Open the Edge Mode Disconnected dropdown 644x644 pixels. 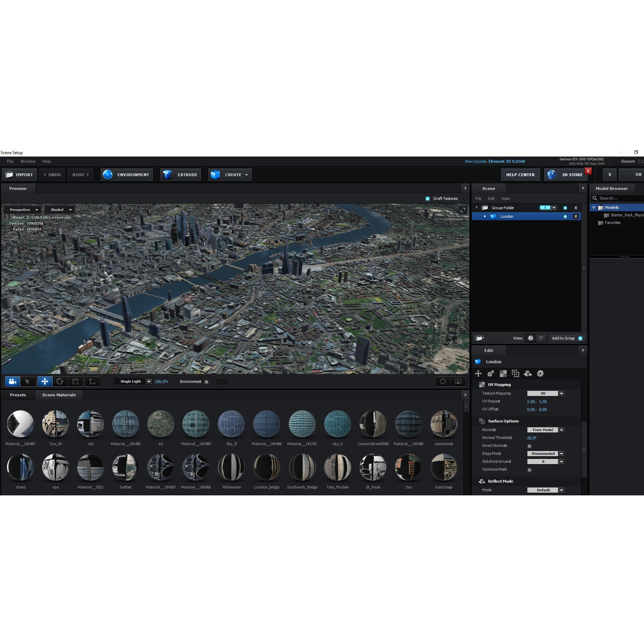point(545,453)
